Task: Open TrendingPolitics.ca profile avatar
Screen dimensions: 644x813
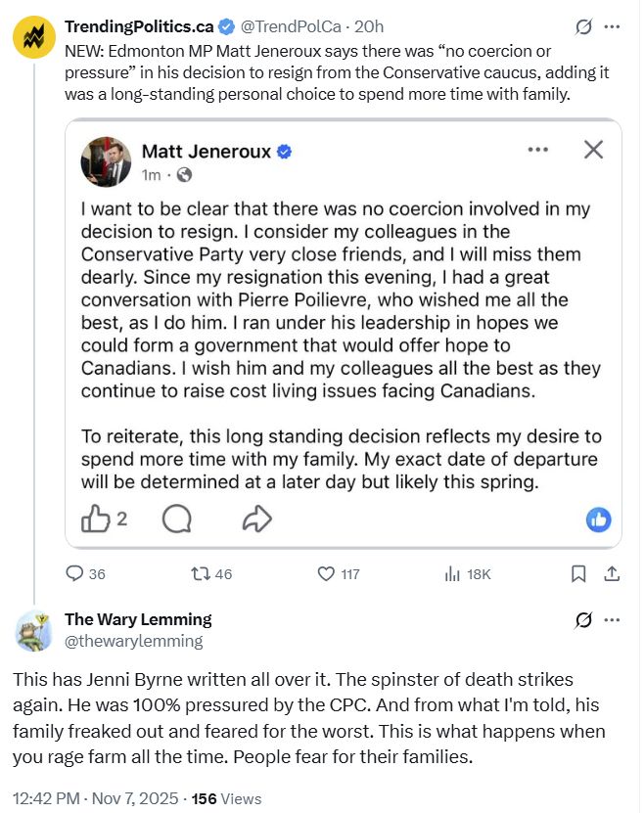Action: pyautogui.click(x=32, y=37)
